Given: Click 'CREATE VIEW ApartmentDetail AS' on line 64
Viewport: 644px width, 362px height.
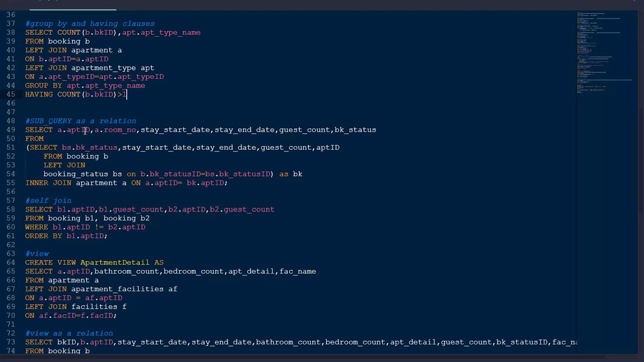Looking at the screenshot, I should 95,262.
